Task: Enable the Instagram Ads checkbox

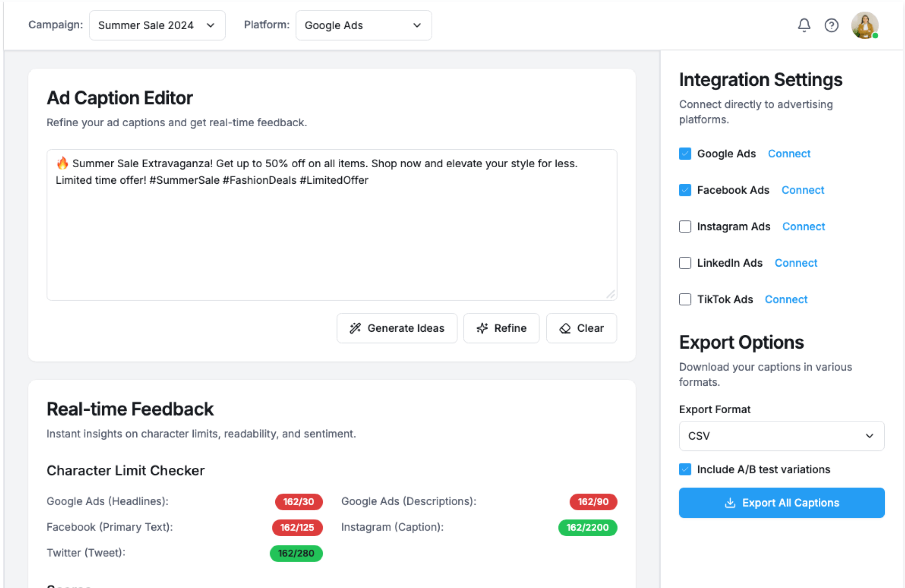Action: point(685,227)
